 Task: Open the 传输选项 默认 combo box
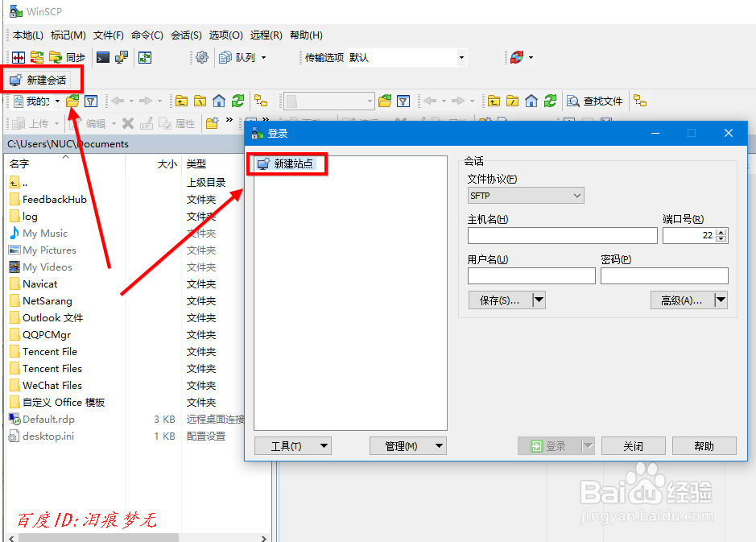point(407,58)
